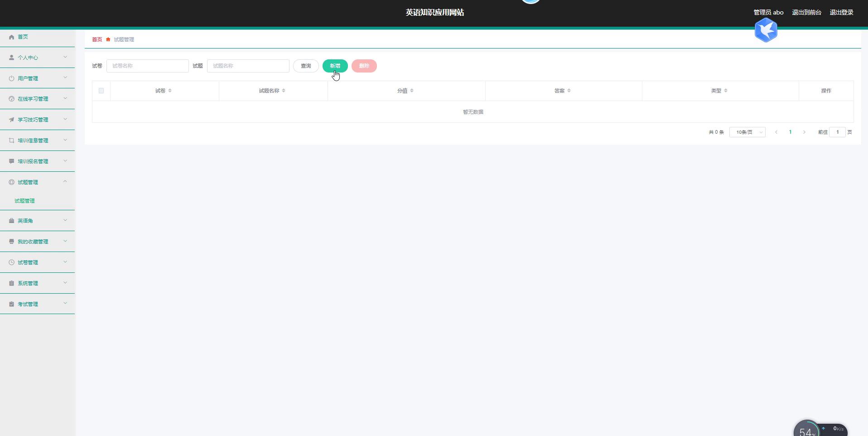Open the 系统管理 sidebar menu

pos(28,283)
